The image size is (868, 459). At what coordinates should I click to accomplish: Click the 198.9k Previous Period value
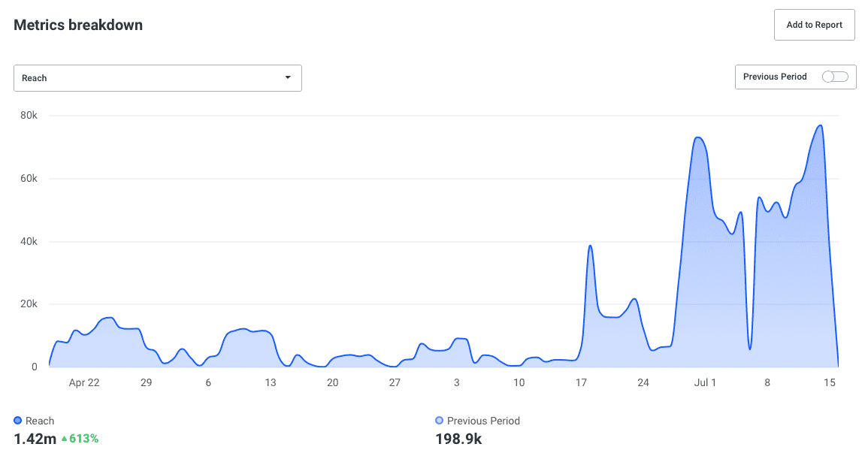tap(458, 439)
